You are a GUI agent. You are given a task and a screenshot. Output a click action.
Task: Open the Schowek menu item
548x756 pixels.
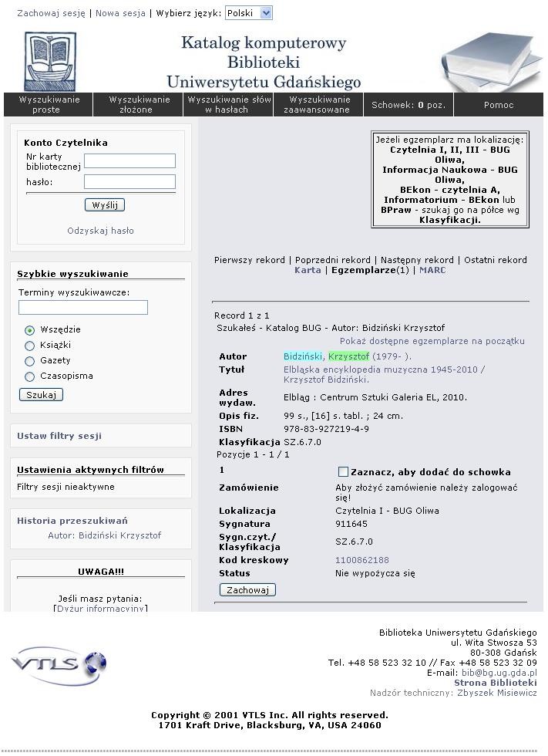pyautogui.click(x=408, y=105)
